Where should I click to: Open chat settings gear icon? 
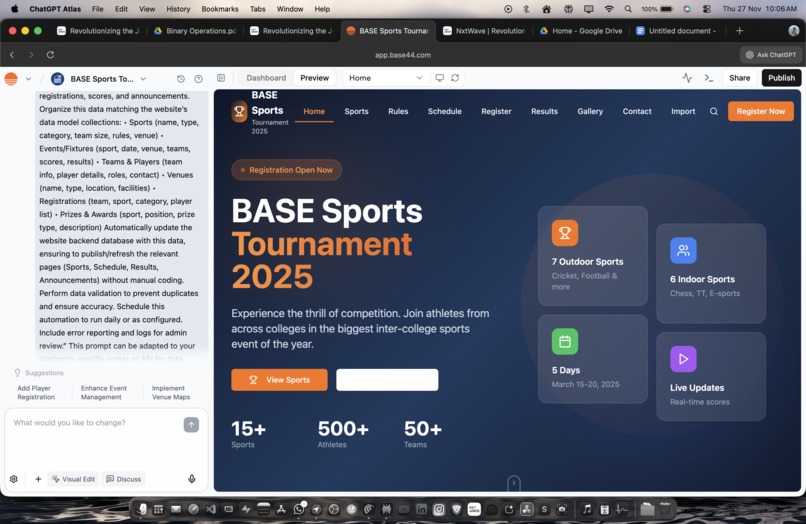(14, 479)
